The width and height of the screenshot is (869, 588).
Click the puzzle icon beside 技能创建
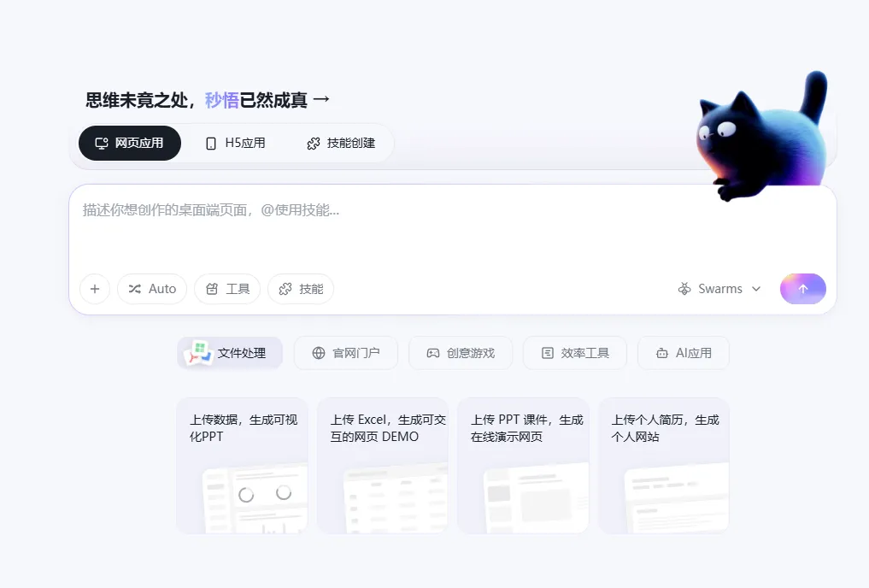tap(313, 144)
